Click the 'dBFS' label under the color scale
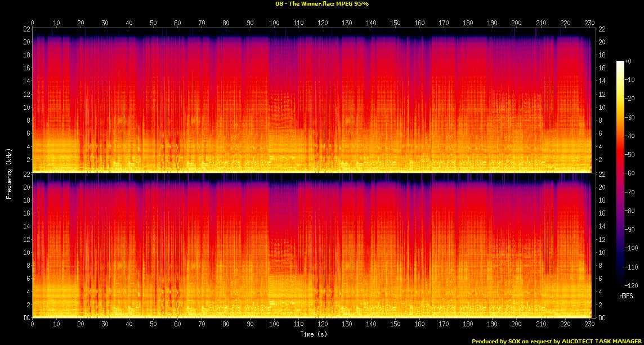The height and width of the screenshot is (345, 644). click(626, 296)
